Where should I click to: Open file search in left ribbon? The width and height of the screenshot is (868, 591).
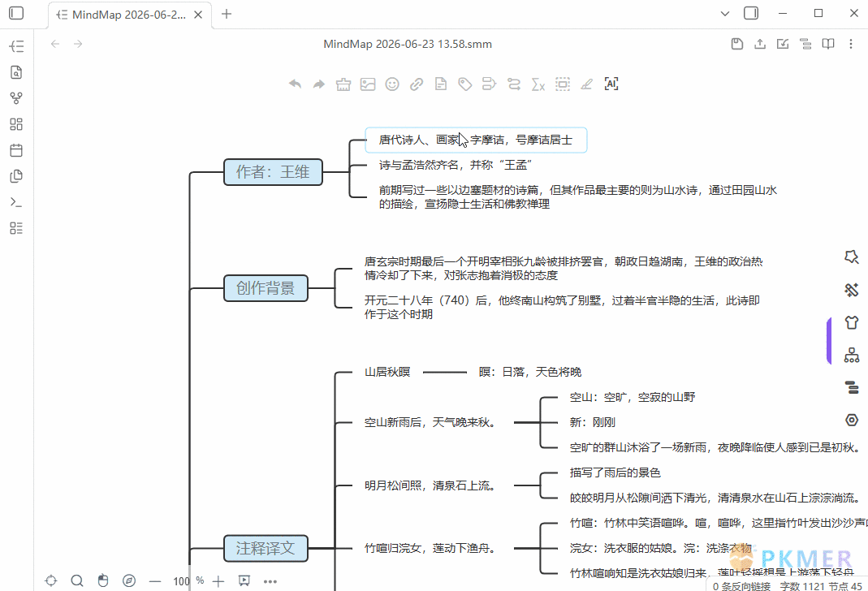point(16,72)
